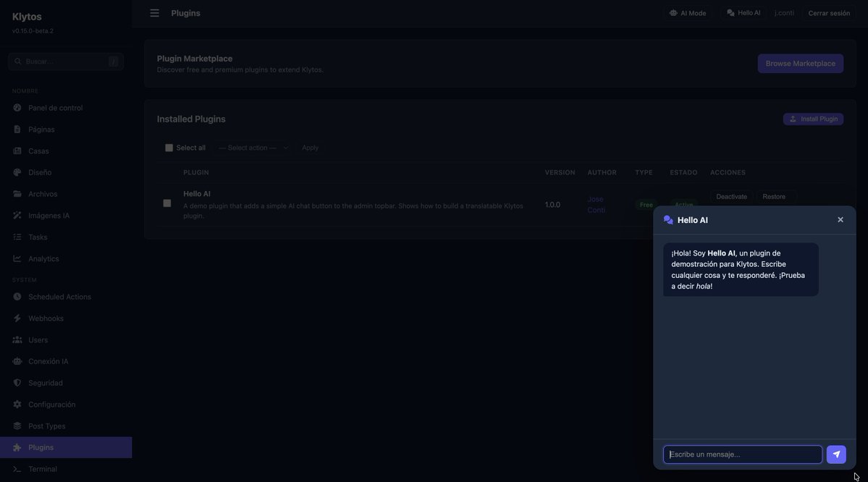Image resolution: width=868 pixels, height=482 pixels.
Task: Click the Casas sidebar icon
Action: click(17, 151)
